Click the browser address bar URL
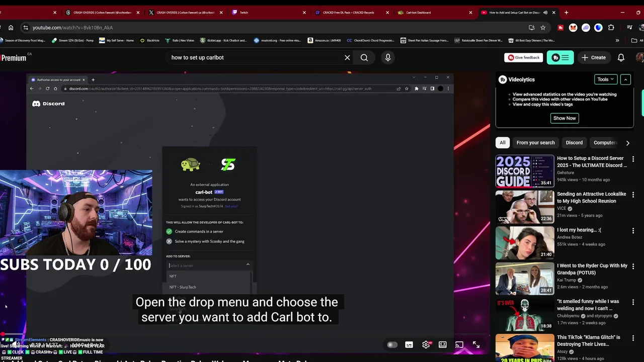Image resolution: width=644 pixels, height=362 pixels. click(x=73, y=28)
